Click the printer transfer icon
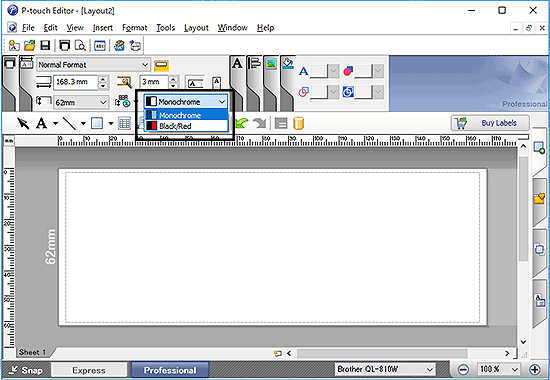Screen dimensions: 550x380 click(135, 46)
